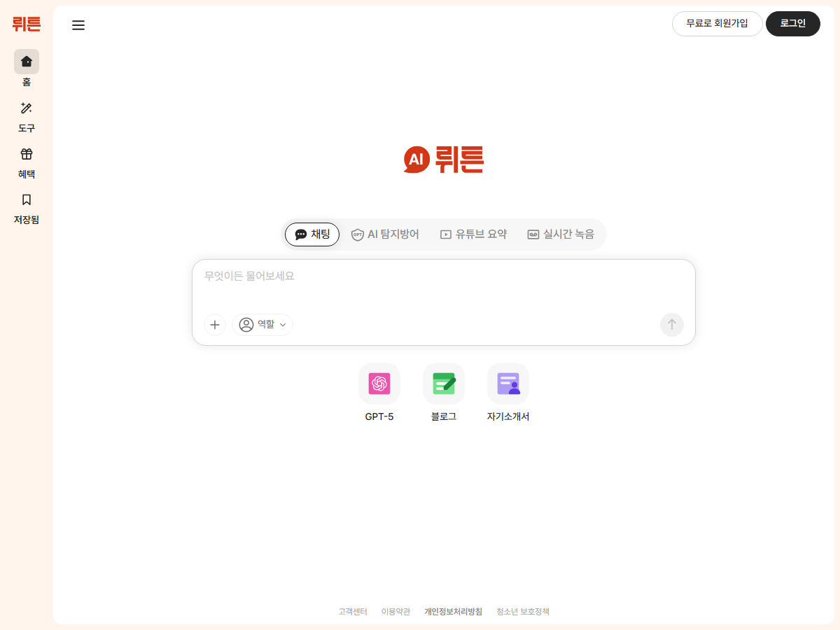Click the AI 뤼튼 center logo
Image resolution: width=840 pixels, height=630 pixels.
[x=444, y=160]
